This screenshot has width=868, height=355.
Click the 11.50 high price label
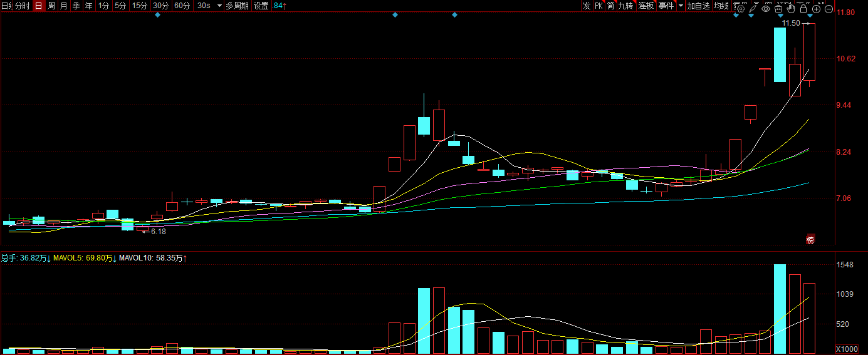[792, 23]
